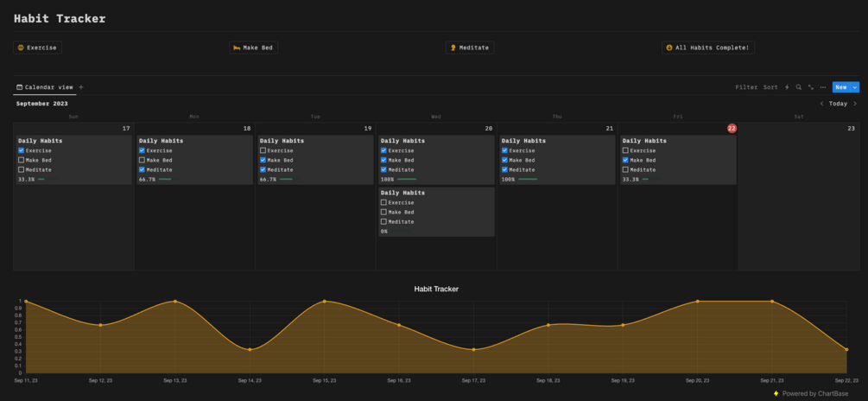The height and width of the screenshot is (401, 868).
Task: Uncheck Meditate on Monday 18
Action: pos(142,169)
